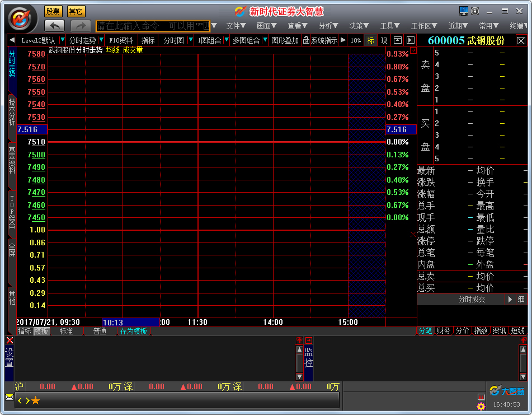Click the orange star favorites icon
Screen dimensions: 532x415
36,401
